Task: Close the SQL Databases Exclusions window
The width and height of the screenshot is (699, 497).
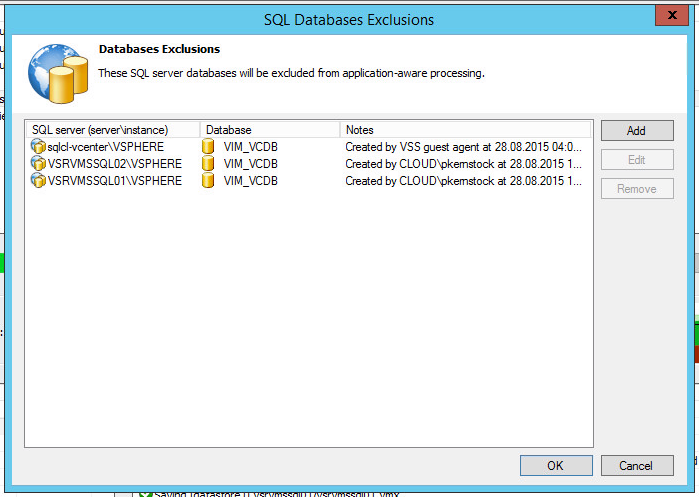Action: pos(672,15)
